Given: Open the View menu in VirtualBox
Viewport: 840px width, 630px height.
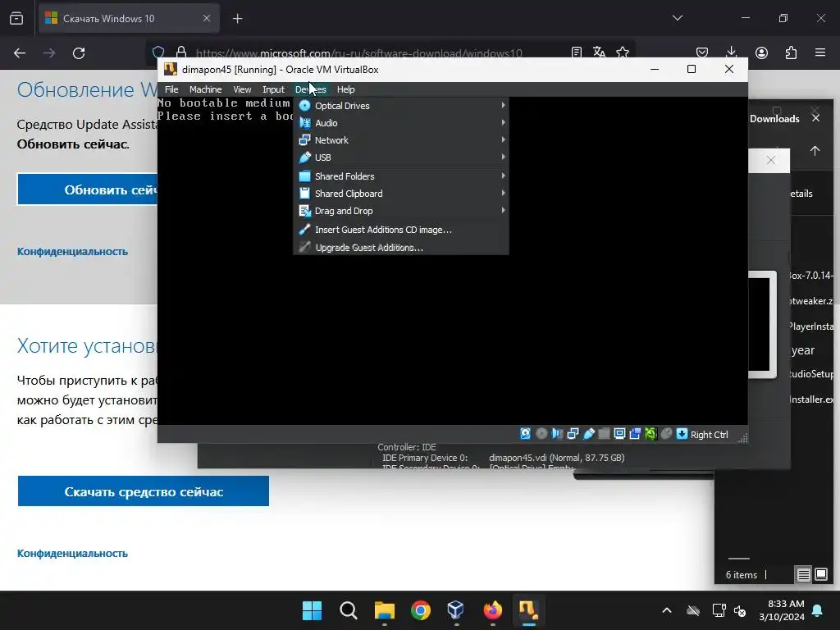Looking at the screenshot, I should (x=242, y=89).
